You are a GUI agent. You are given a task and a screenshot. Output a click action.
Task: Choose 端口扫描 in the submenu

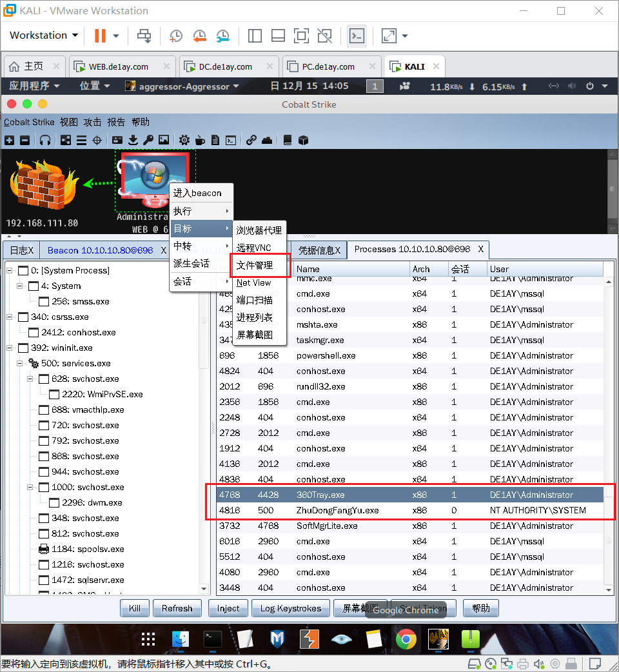point(259,300)
